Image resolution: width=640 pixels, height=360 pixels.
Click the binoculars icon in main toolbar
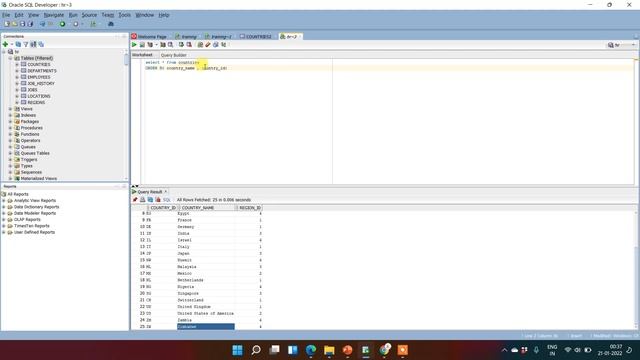(111, 24)
